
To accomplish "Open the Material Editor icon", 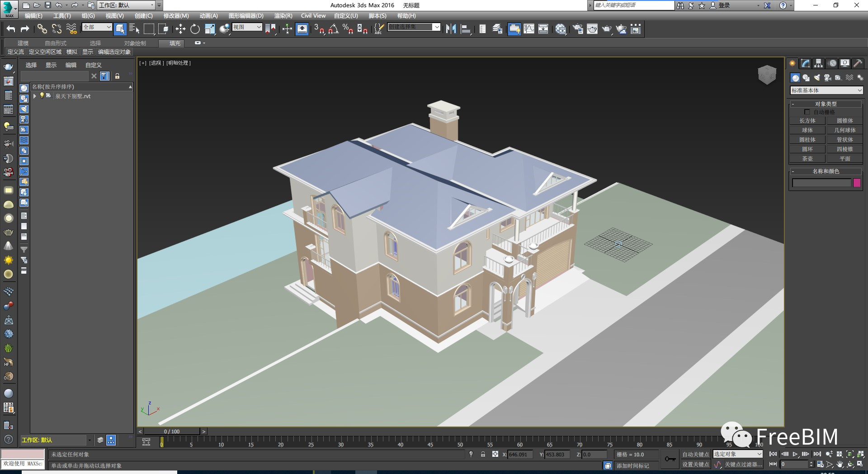I will click(x=561, y=29).
